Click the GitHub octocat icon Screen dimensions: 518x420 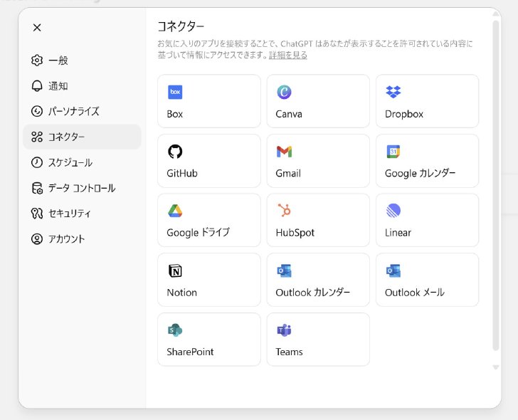(x=175, y=152)
